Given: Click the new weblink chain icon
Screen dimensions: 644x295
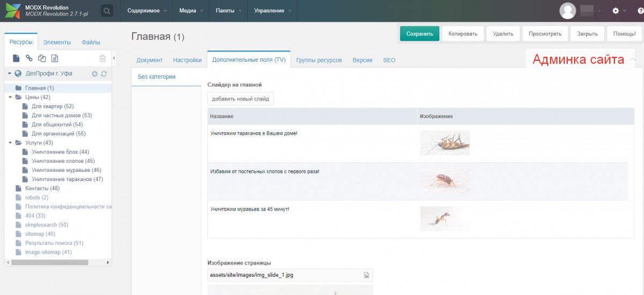Looking at the screenshot, I should point(29,58).
